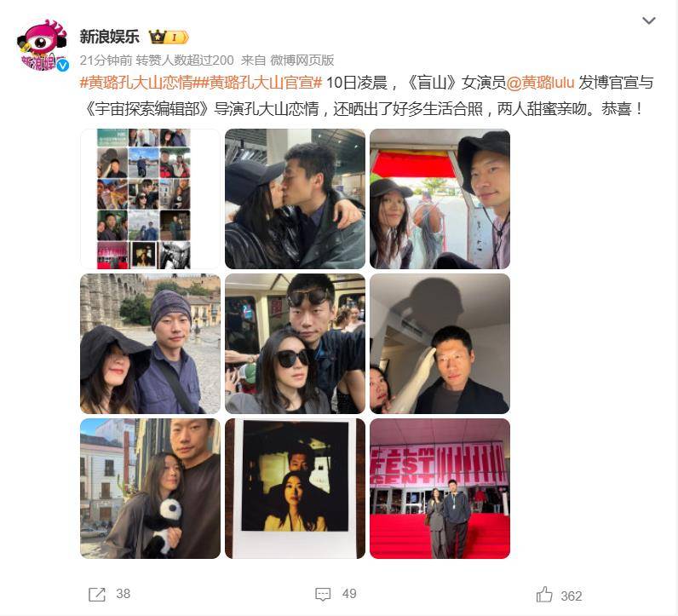Click the blue verified badge on avatar

tap(63, 65)
